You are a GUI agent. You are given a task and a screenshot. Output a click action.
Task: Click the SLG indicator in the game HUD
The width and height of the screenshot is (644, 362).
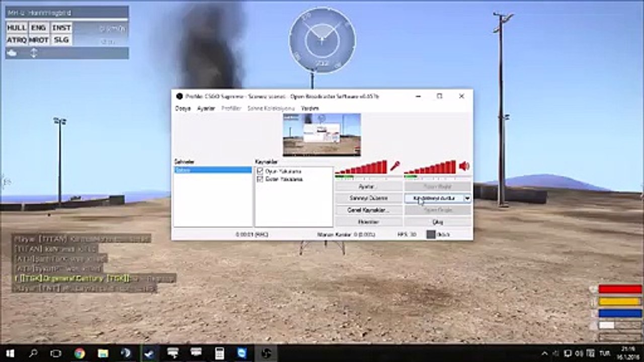[x=61, y=40]
